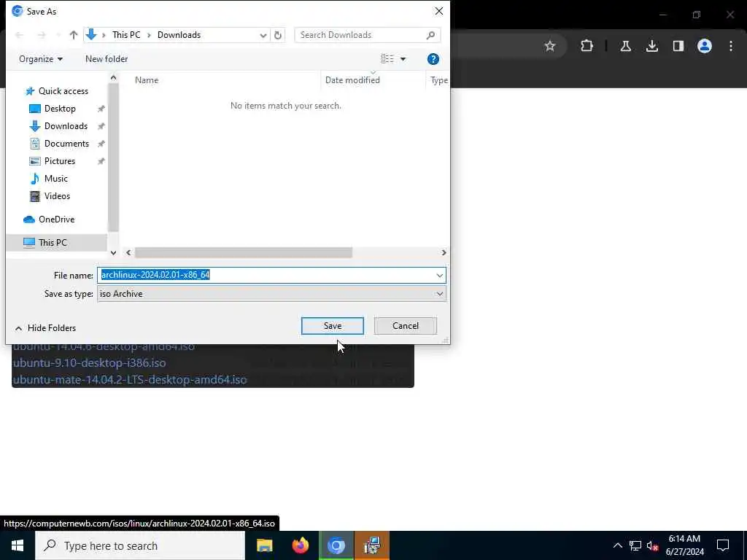Image resolution: width=747 pixels, height=560 pixels.
Task: Open the Chrome profile avatar
Action: coord(705,46)
